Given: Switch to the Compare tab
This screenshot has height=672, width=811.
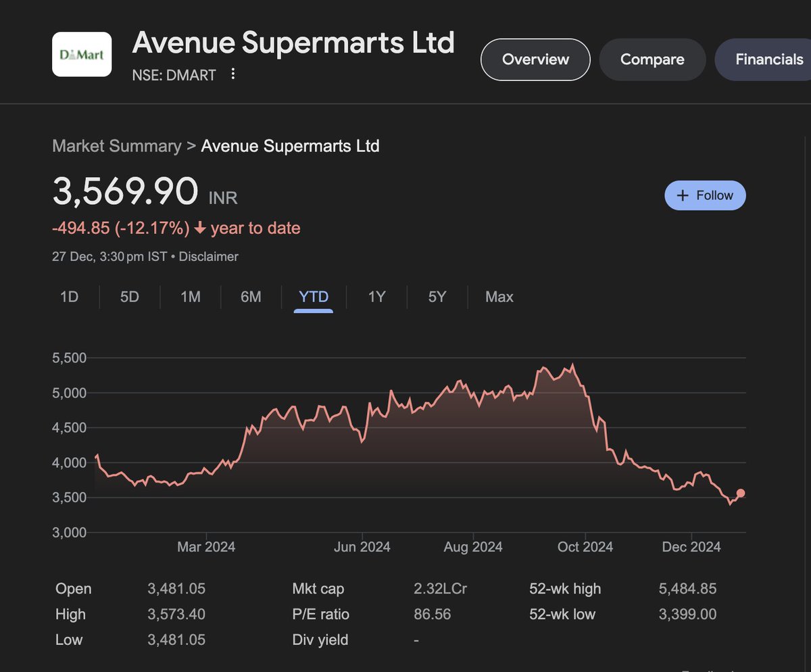Looking at the screenshot, I should pos(652,59).
